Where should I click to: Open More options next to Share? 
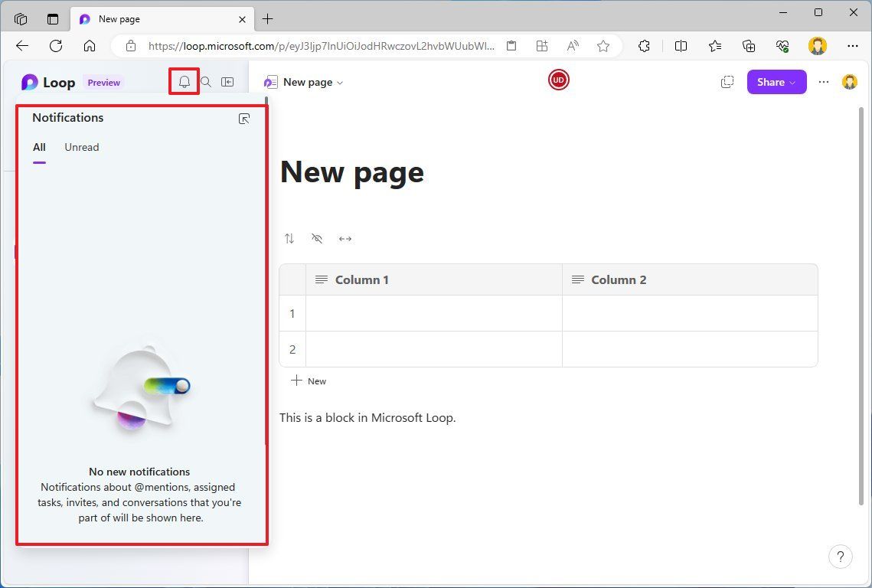[823, 81]
